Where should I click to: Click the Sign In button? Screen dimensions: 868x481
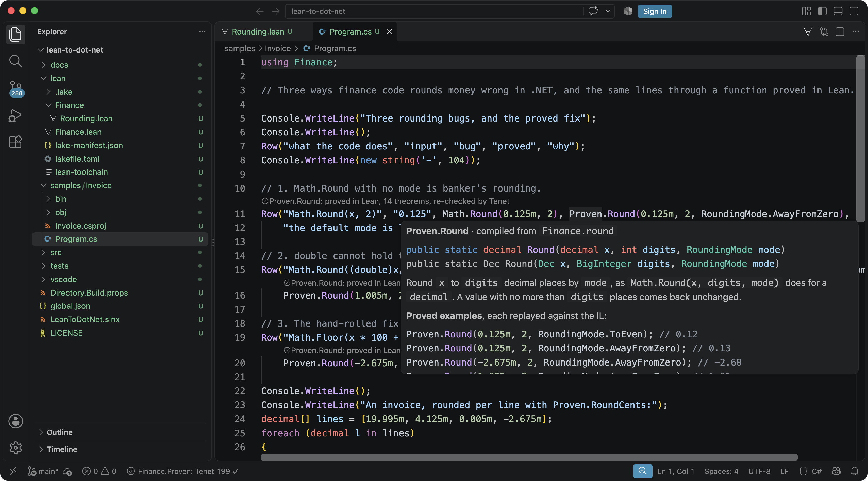[654, 11]
